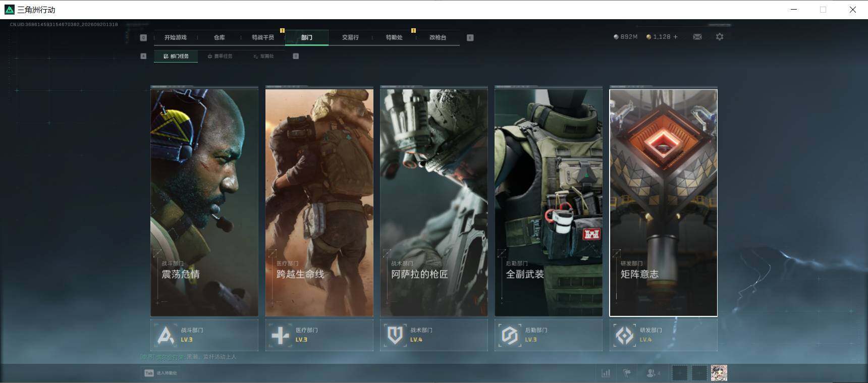Open the 开始游戏 tab

click(175, 37)
